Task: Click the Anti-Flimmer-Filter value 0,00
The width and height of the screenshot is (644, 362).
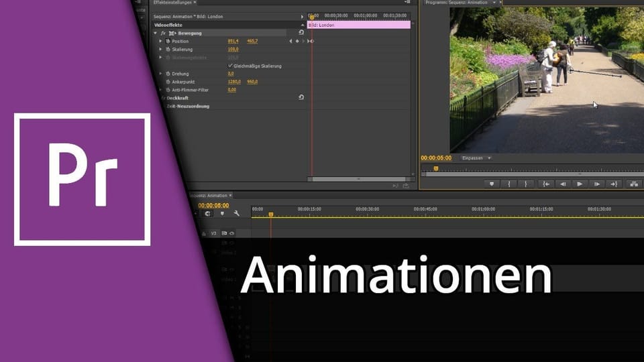Action: click(232, 89)
